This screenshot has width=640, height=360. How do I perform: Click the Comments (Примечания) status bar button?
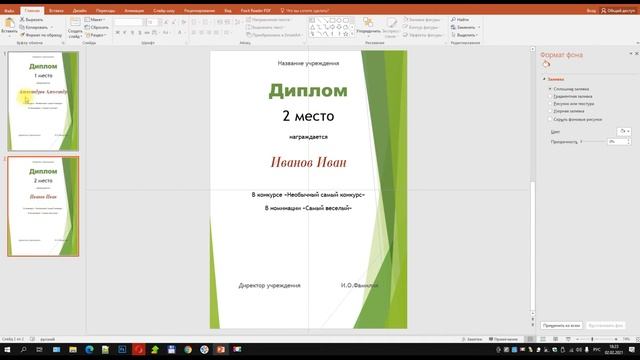pos(503,339)
